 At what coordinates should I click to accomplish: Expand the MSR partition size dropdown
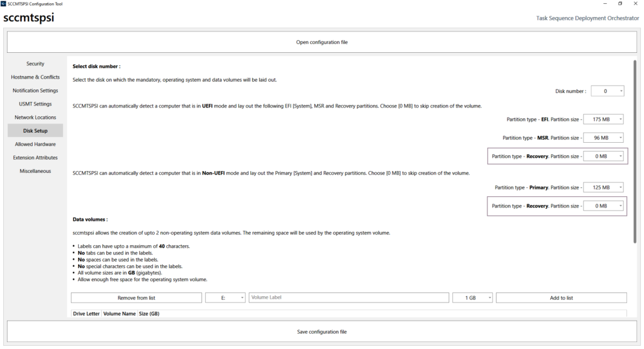[603, 138]
